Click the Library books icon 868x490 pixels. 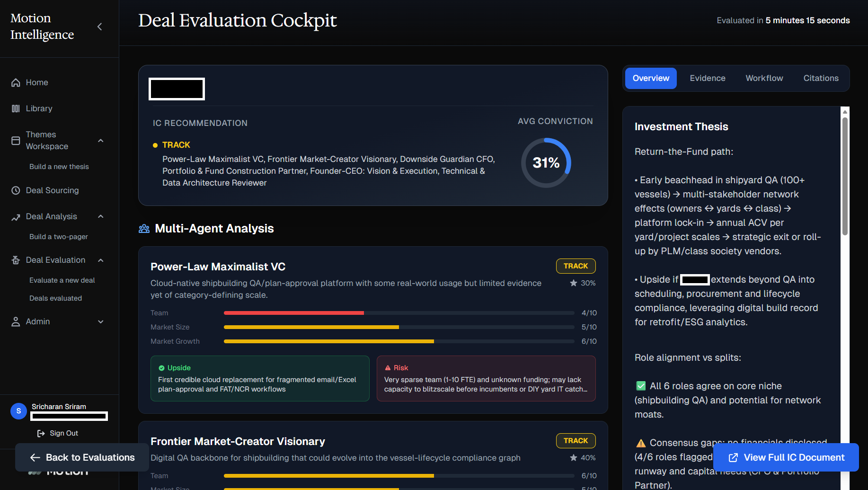point(16,108)
